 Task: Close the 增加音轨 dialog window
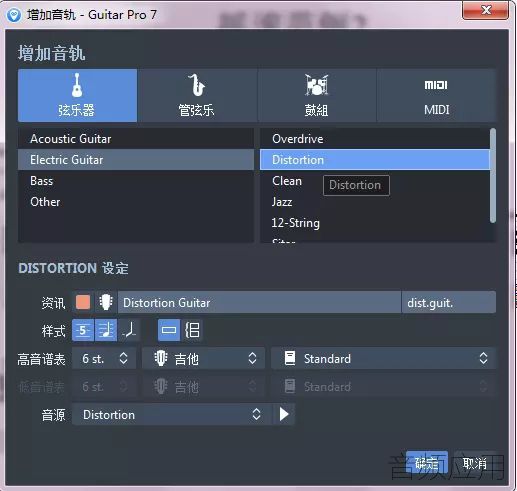pos(486,10)
